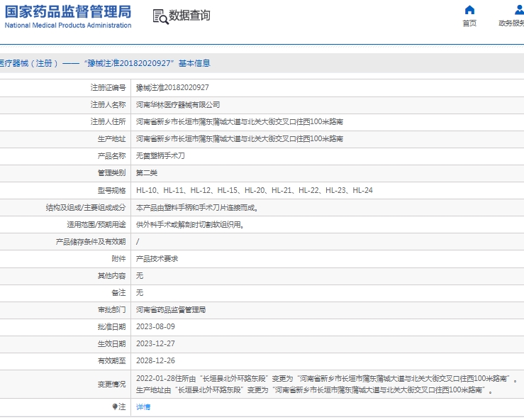Click the page heading ending 基本信息
The image size is (524, 420).
click(105, 63)
